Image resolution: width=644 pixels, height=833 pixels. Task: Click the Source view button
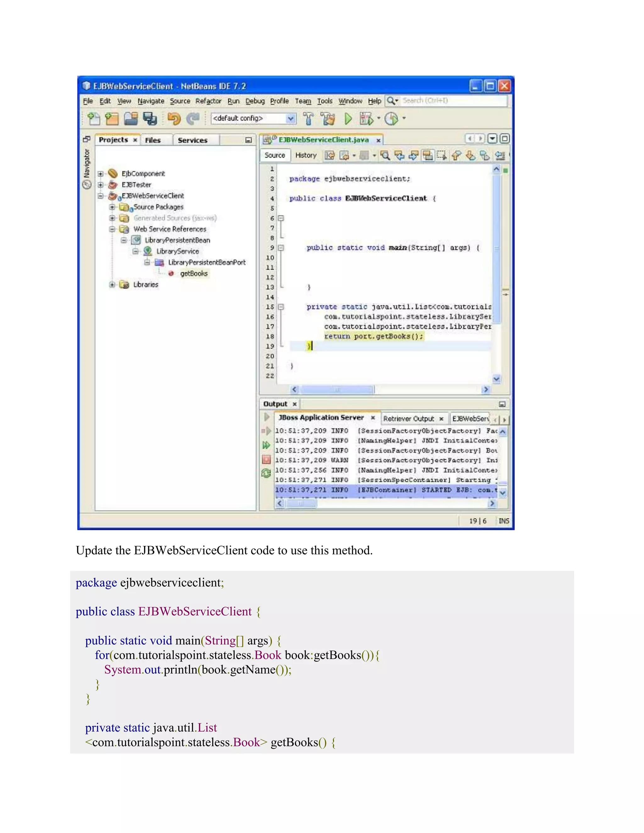pyautogui.click(x=275, y=155)
